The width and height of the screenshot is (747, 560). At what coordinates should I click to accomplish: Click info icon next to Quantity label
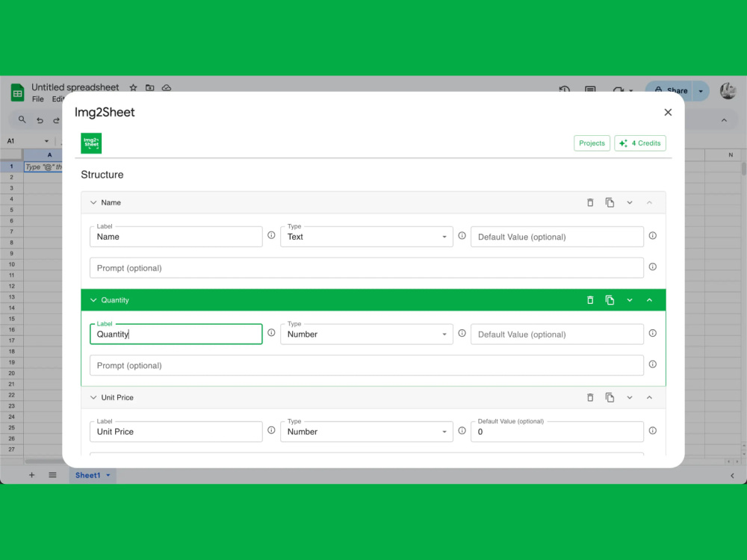click(271, 333)
